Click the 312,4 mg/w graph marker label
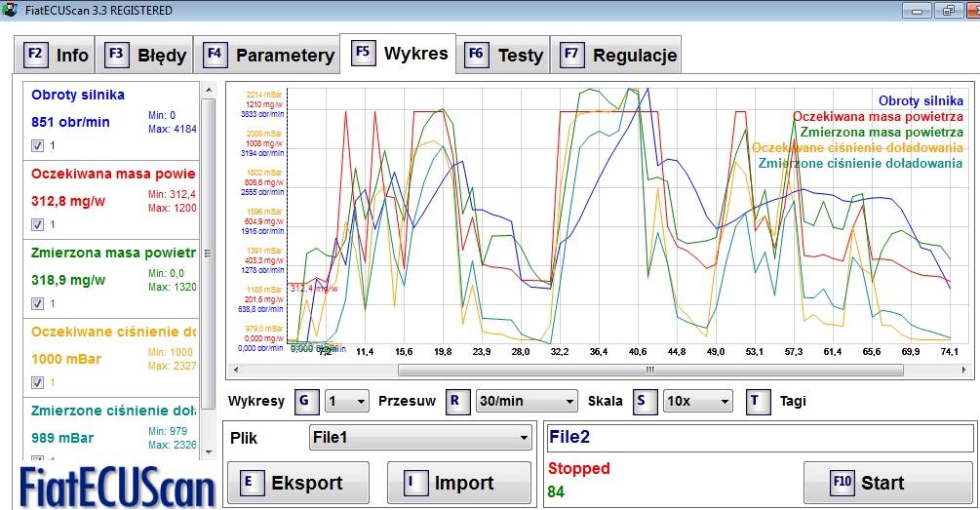Image resolution: width=980 pixels, height=510 pixels. (313, 289)
